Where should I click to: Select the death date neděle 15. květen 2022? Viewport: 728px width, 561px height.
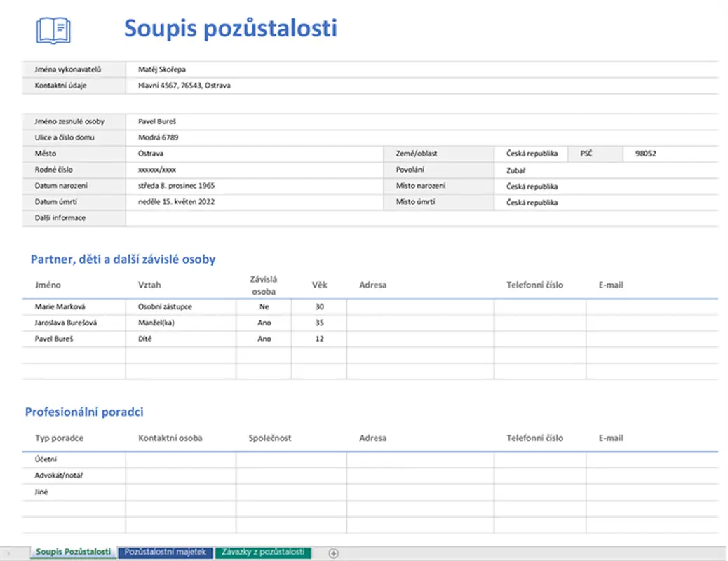coord(254,202)
